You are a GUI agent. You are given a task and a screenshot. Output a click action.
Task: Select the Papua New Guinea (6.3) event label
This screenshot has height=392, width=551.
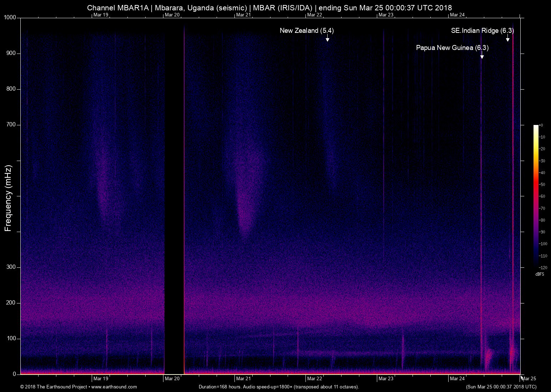(452, 48)
